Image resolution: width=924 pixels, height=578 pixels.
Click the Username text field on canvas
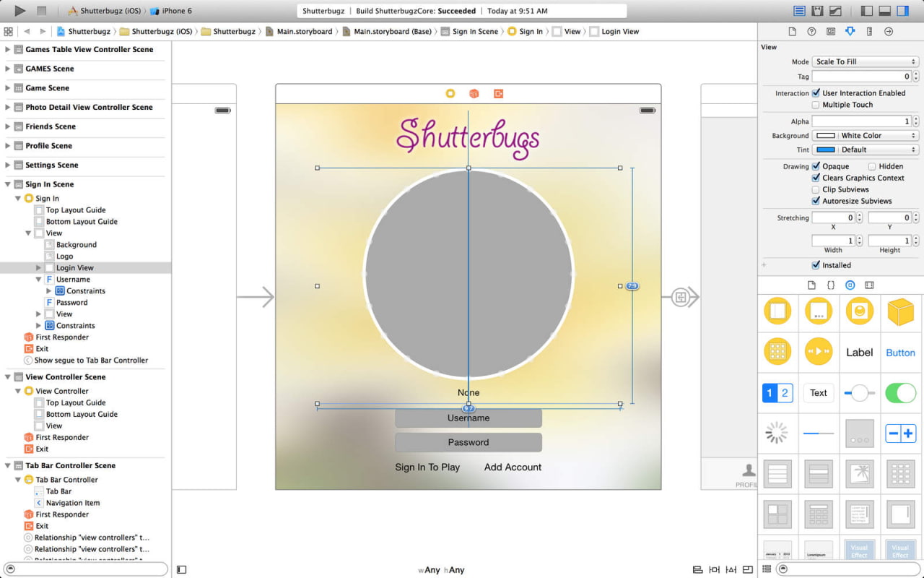click(x=468, y=418)
